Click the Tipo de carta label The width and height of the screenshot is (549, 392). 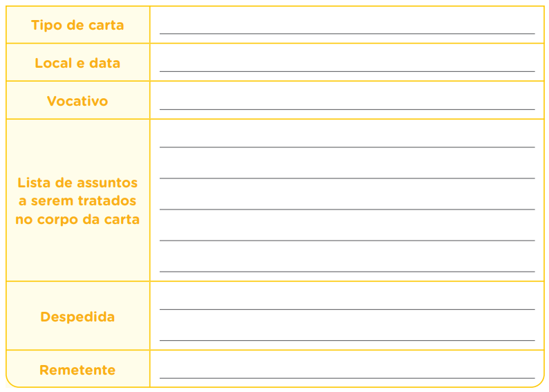(x=77, y=25)
